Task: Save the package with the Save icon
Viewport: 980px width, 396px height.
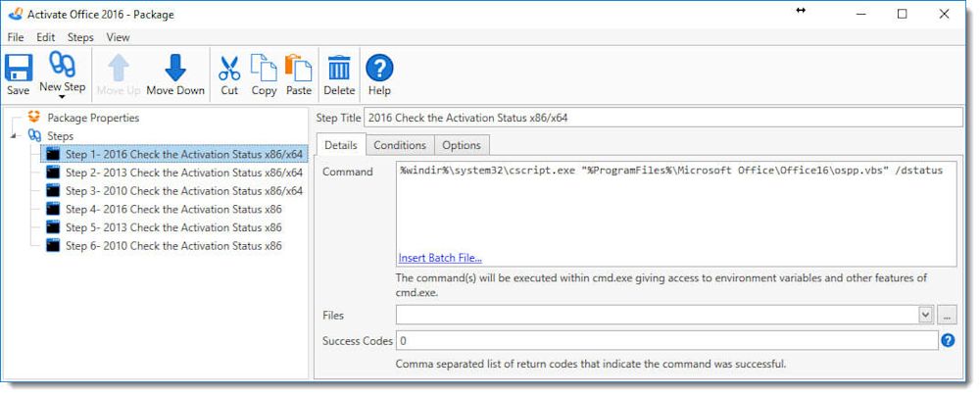Action: pyautogui.click(x=18, y=68)
